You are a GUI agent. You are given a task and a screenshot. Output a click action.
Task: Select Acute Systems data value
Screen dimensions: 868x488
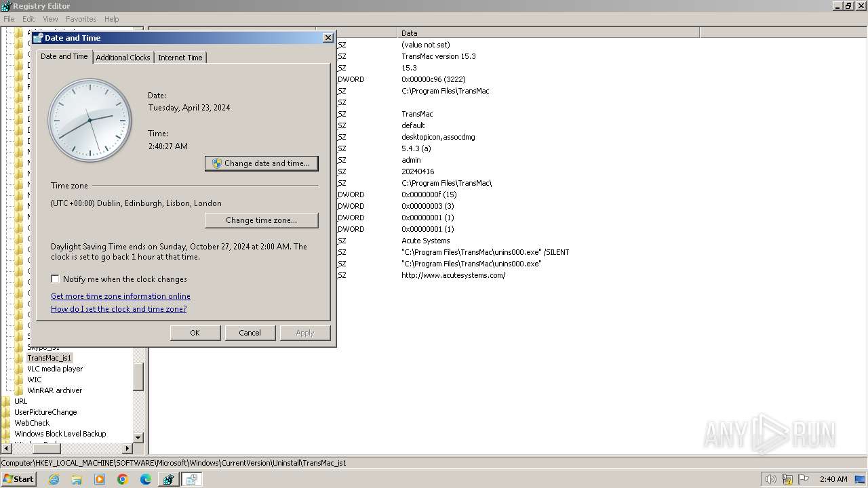(425, 241)
